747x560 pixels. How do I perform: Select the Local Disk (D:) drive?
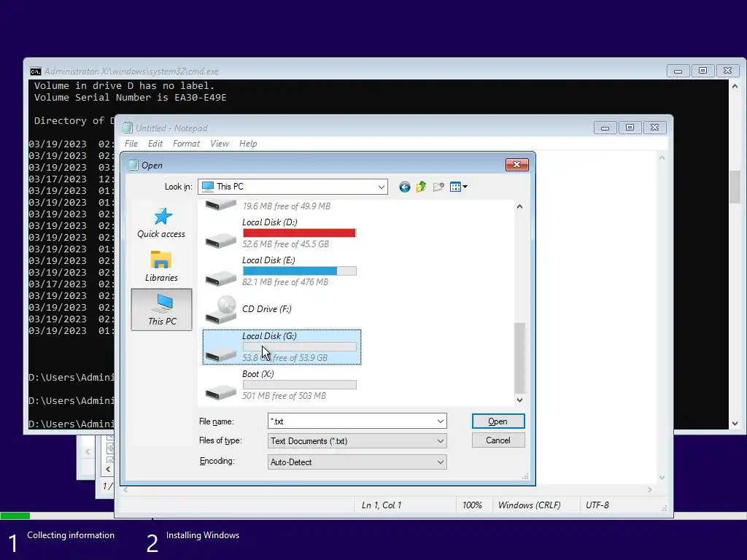pyautogui.click(x=280, y=233)
